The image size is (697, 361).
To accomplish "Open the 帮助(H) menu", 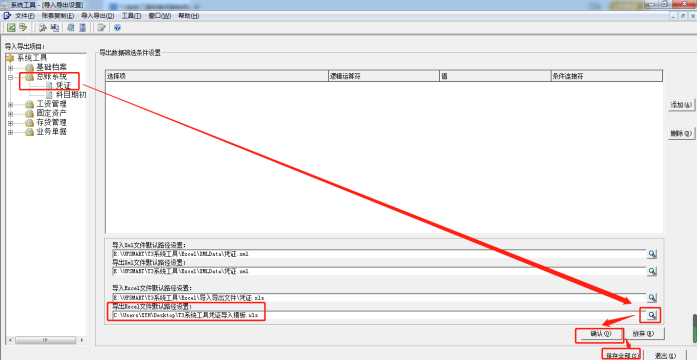I will (188, 16).
